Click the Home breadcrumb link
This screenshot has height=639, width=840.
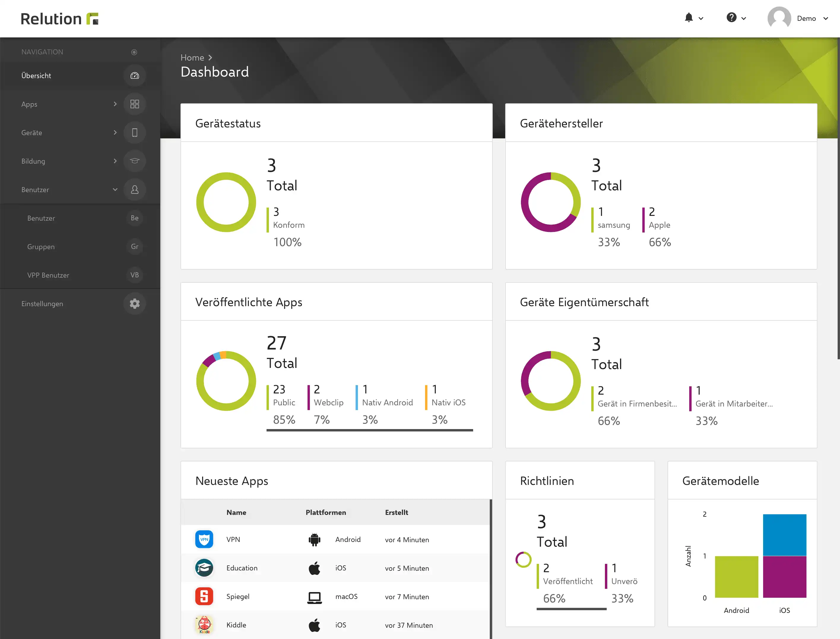pos(192,57)
